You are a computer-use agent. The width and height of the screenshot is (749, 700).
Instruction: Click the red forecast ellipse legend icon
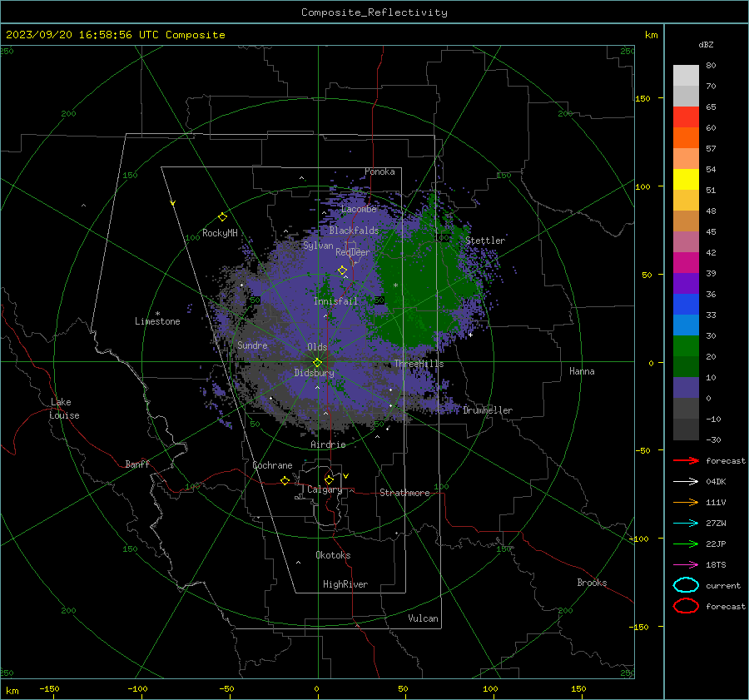point(686,606)
